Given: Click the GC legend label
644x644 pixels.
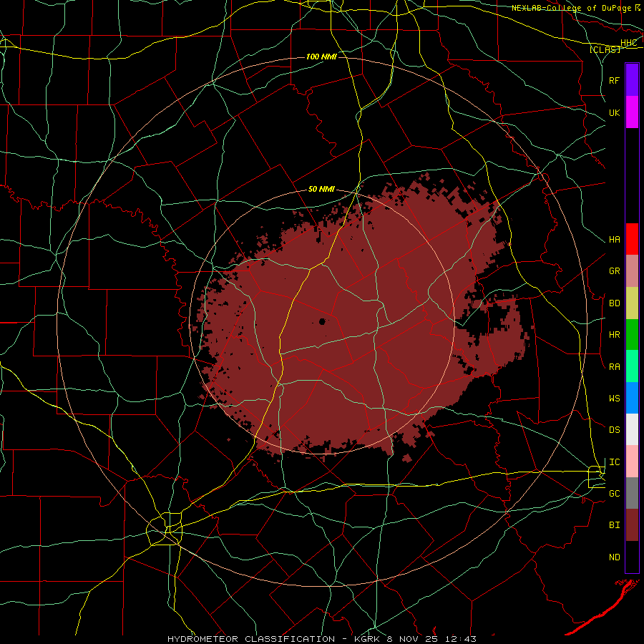Looking at the screenshot, I should [x=615, y=494].
